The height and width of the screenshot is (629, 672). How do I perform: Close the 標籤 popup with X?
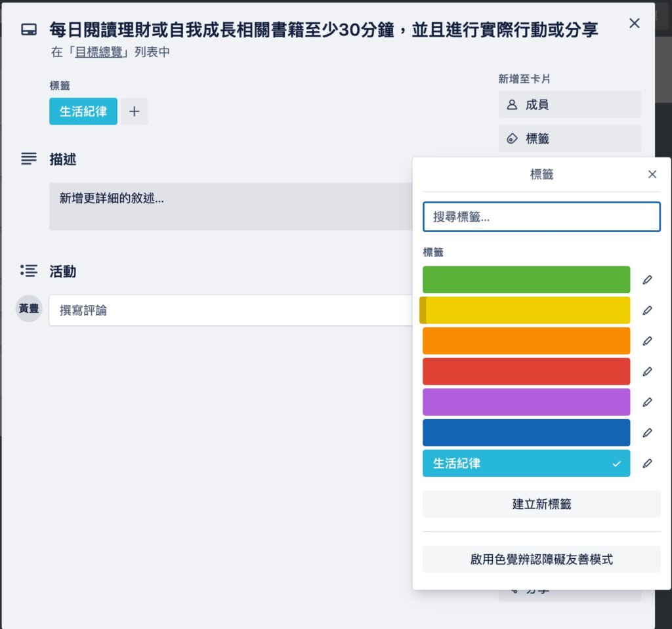point(652,174)
